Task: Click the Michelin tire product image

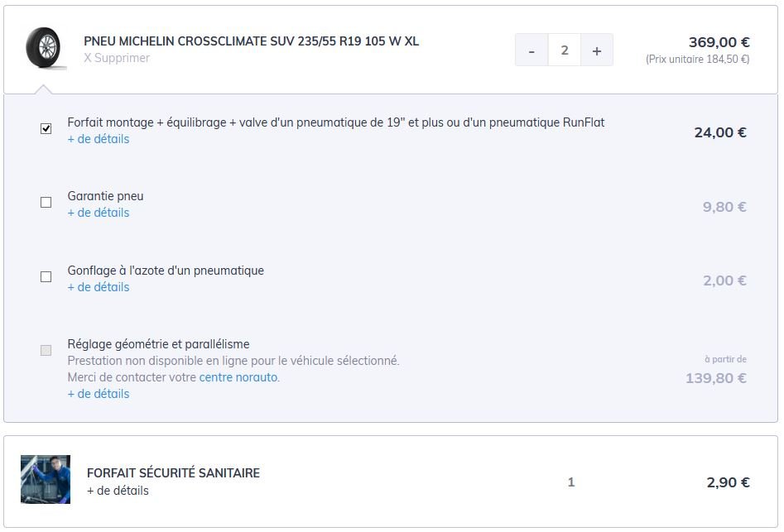Action: coord(41,49)
